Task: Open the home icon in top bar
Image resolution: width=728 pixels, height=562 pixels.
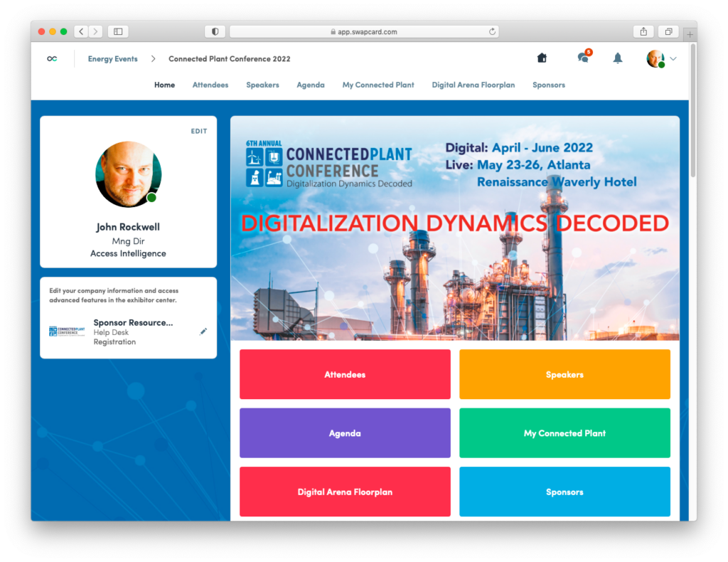Action: pos(541,58)
